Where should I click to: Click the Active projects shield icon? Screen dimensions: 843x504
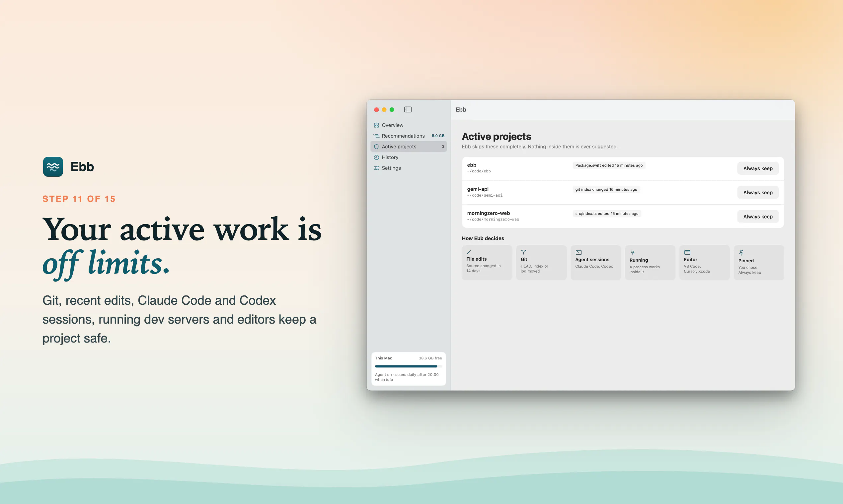[376, 147]
